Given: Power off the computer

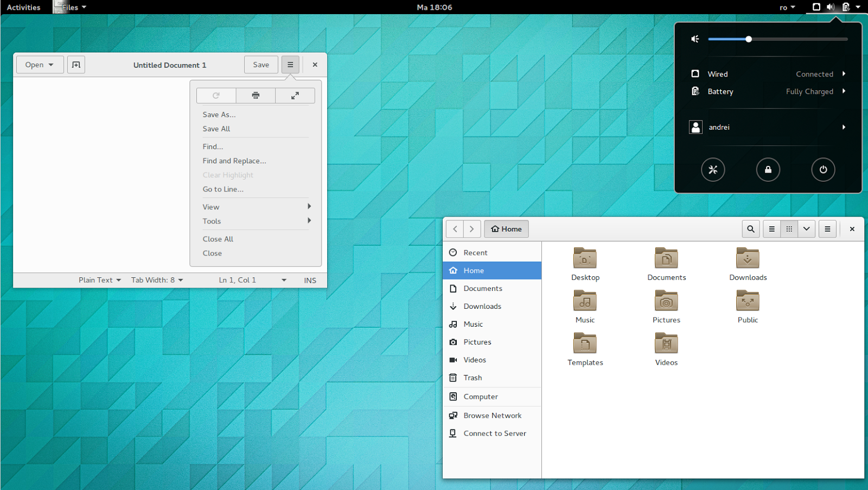Looking at the screenshot, I should point(823,169).
